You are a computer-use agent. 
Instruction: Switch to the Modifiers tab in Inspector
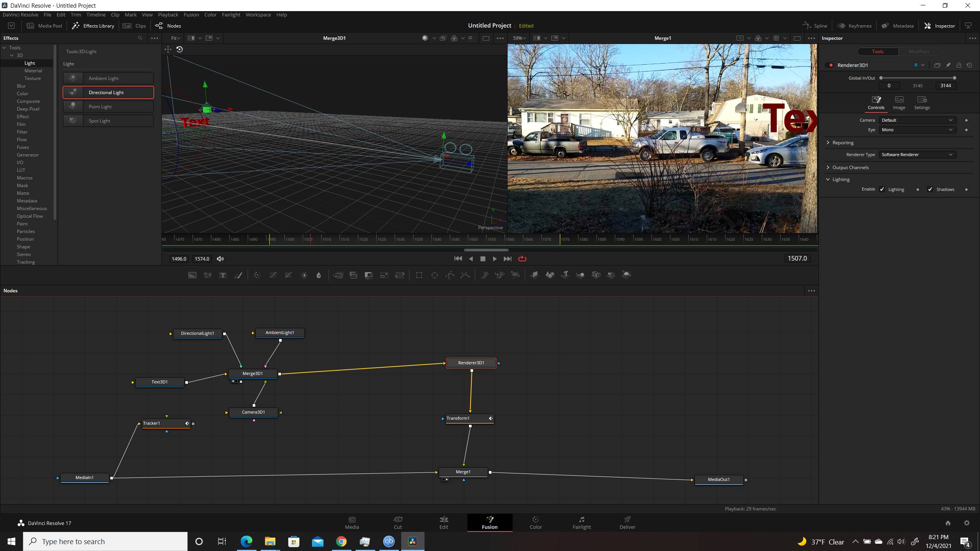pos(919,52)
